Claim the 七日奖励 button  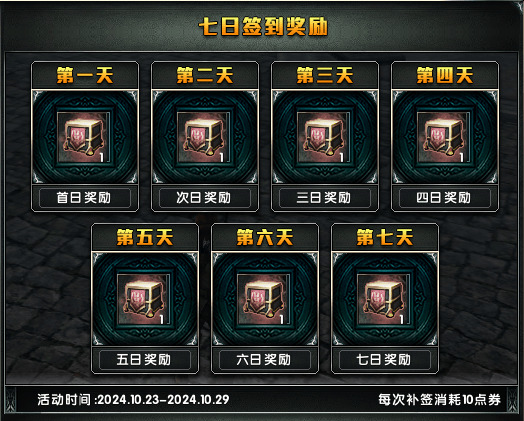click(385, 360)
